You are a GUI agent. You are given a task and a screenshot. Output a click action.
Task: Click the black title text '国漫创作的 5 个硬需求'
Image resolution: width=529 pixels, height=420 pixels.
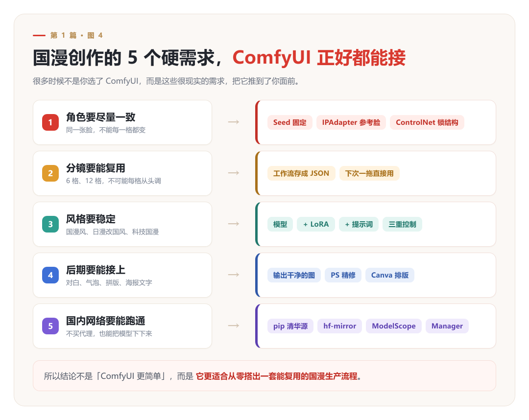click(x=124, y=57)
